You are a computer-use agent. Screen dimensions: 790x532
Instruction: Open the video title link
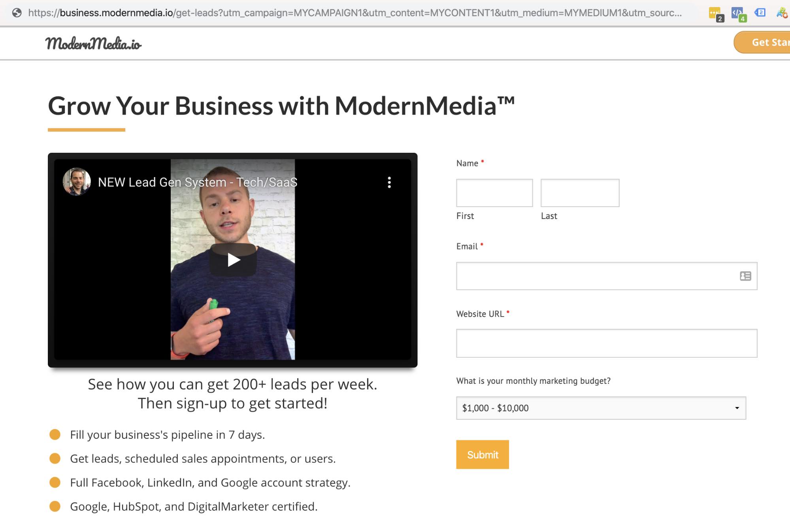[x=198, y=182]
